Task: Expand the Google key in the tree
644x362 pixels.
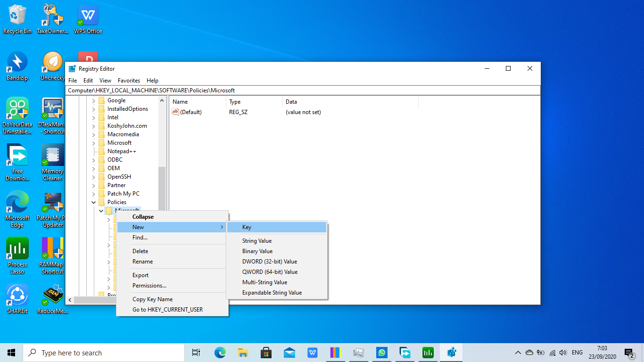Action: 93,100
